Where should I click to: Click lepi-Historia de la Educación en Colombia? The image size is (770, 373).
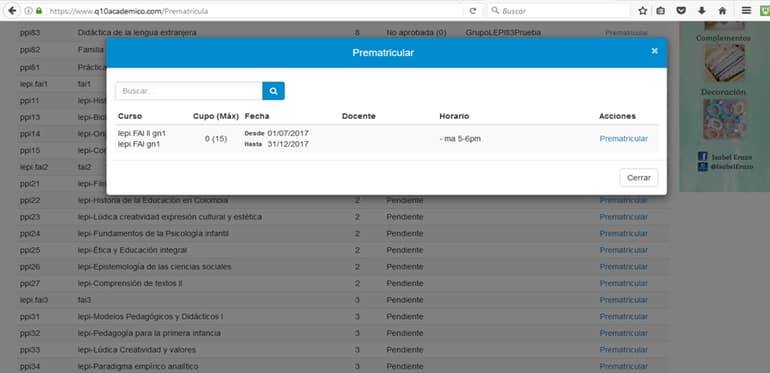tap(153, 200)
